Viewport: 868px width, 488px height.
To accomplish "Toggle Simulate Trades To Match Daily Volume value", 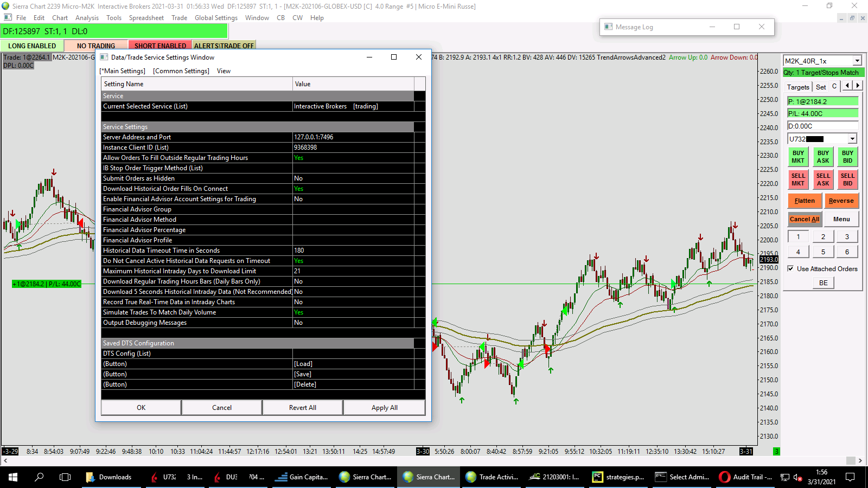I will click(353, 312).
